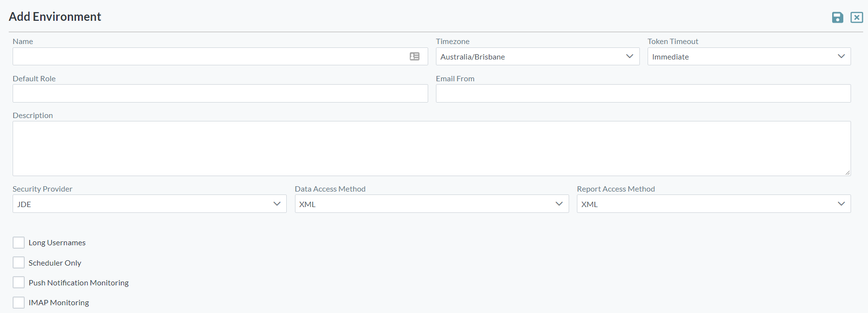Toggle Push Notification Monitoring checkbox

(x=19, y=283)
